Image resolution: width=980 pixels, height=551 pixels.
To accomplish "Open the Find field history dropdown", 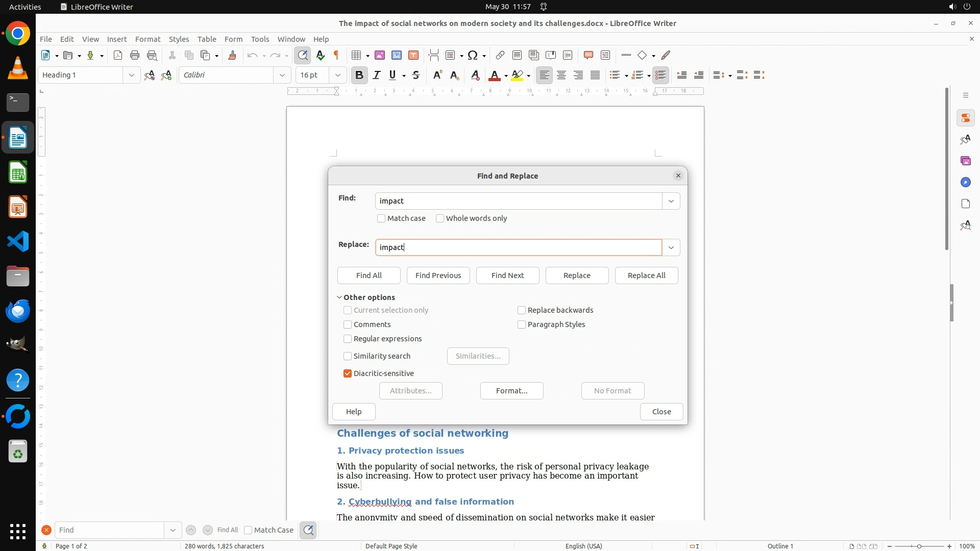I will [x=671, y=201].
